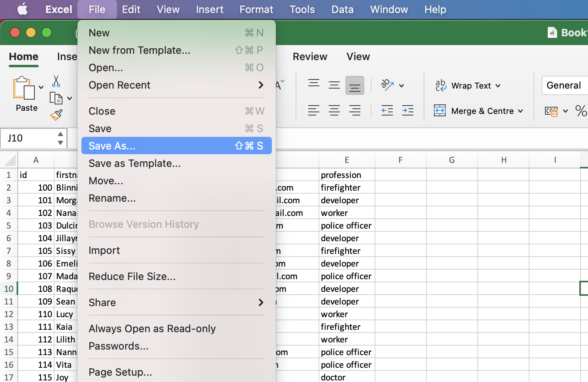Click the Name Box stepper arrows
588x382 pixels.
pyautogui.click(x=60, y=138)
